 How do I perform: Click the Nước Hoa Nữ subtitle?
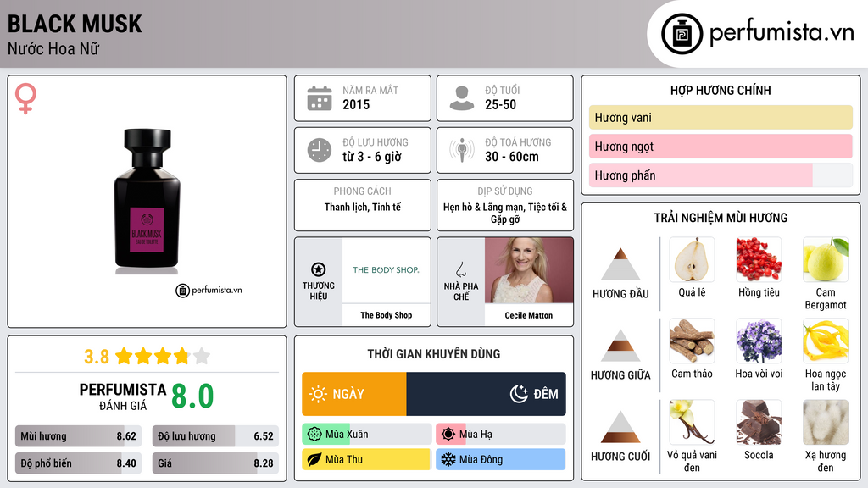(x=53, y=48)
